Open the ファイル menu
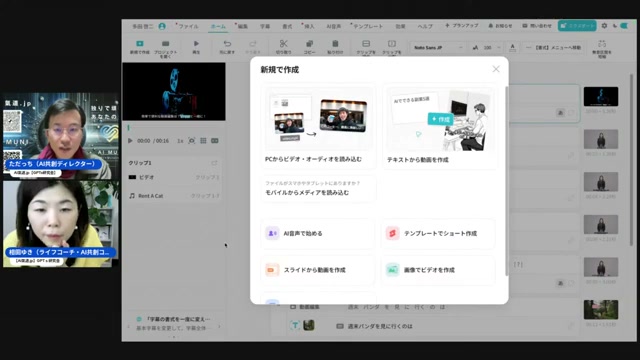Viewport: 640px width, 360px height. coord(188,26)
